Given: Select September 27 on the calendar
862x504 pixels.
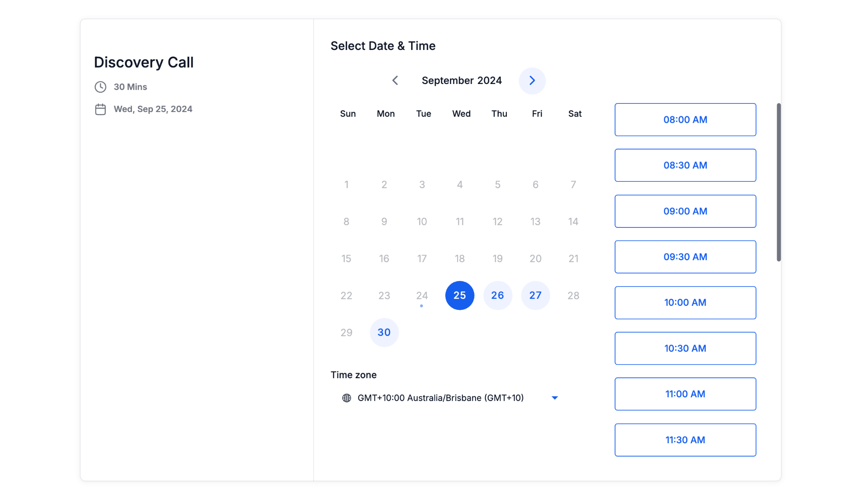Looking at the screenshot, I should tap(535, 296).
